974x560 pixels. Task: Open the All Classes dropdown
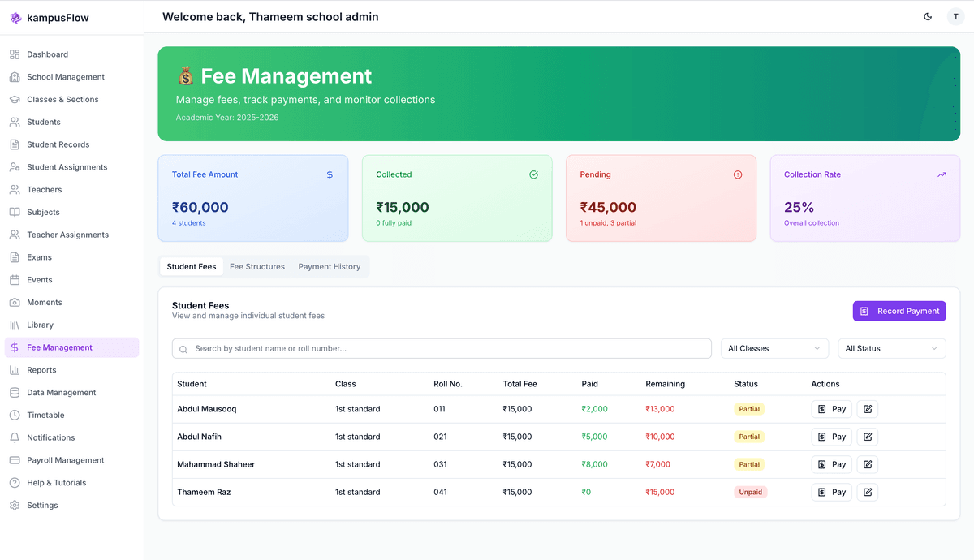tap(774, 348)
